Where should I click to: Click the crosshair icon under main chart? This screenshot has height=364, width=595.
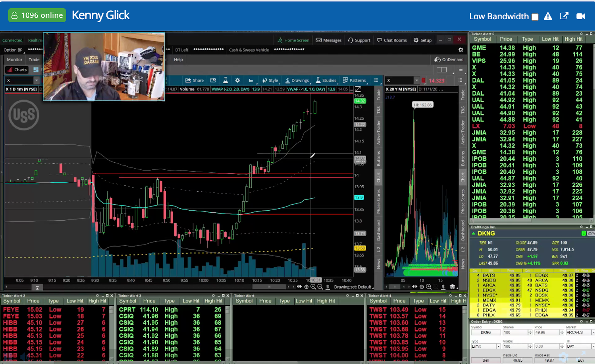(306, 287)
